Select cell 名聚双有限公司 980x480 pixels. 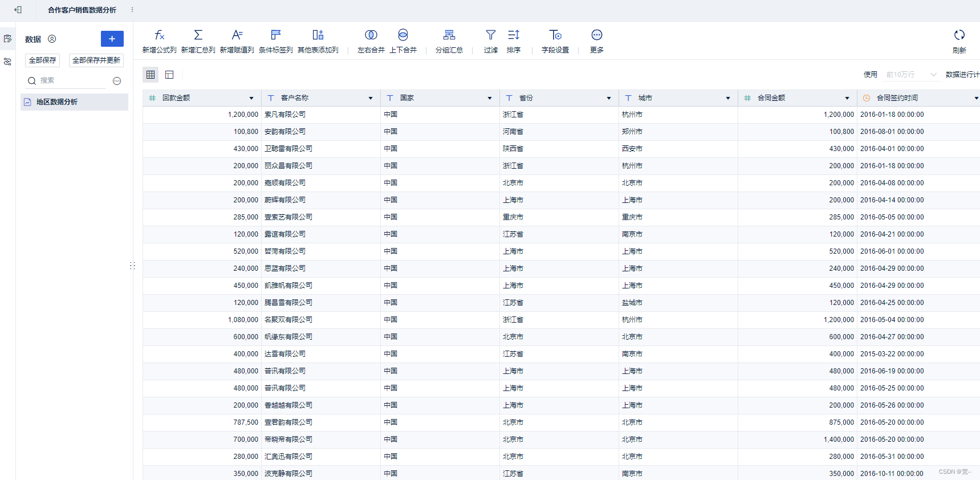[x=321, y=320]
